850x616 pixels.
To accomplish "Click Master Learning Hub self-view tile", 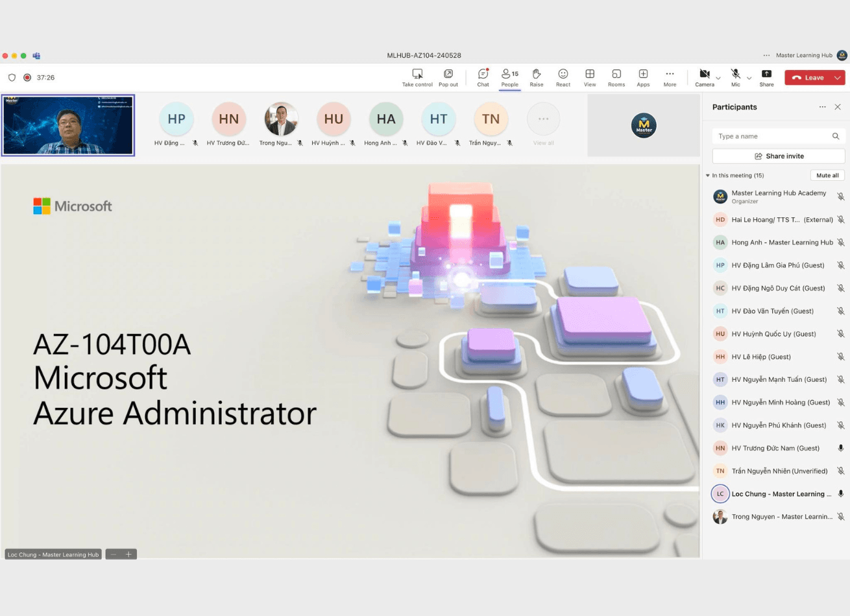I will coord(644,125).
